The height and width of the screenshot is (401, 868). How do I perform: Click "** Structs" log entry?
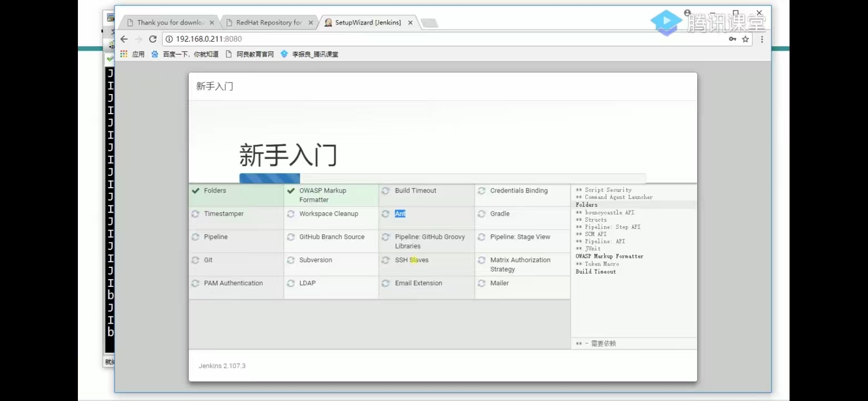(591, 219)
